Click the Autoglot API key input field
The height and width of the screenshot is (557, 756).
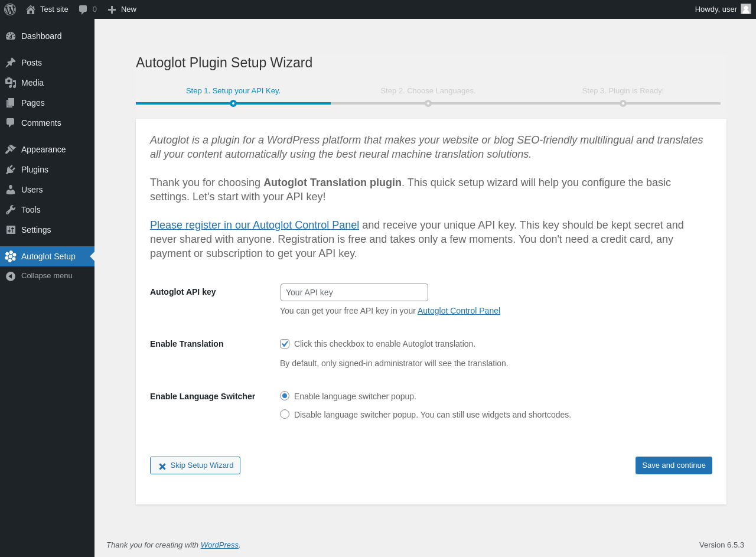tap(354, 292)
